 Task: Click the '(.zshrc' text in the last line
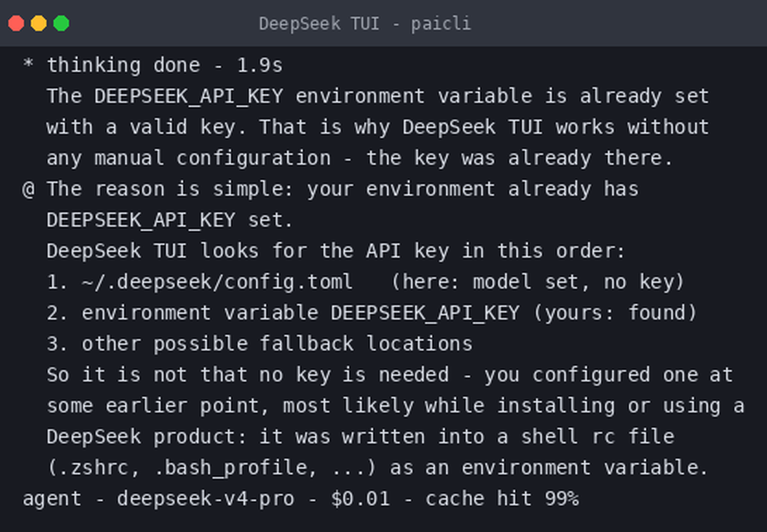[88, 467]
